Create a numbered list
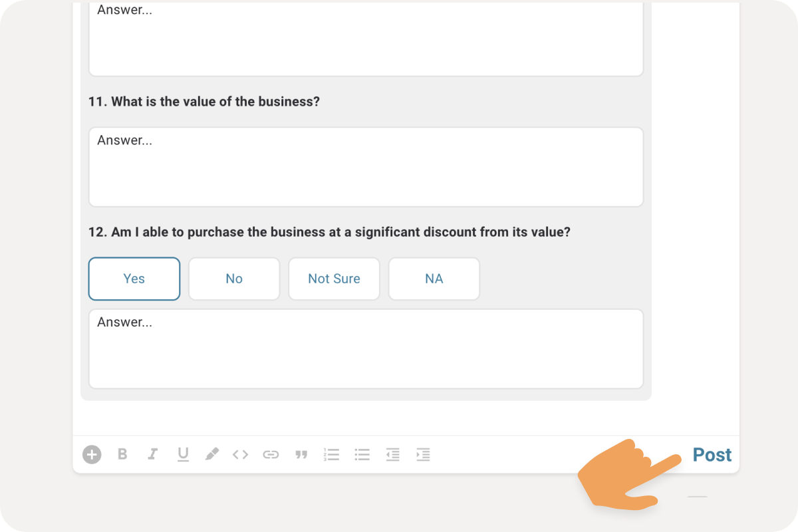 331,454
